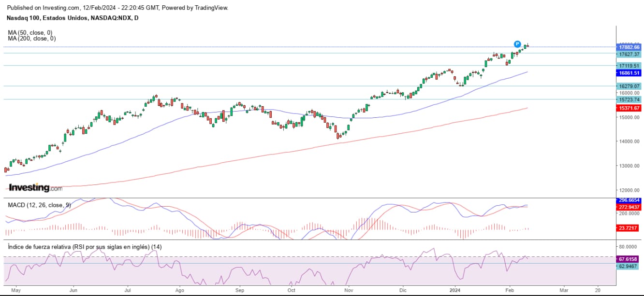The height and width of the screenshot is (296, 644).
Task: Click the Sep label on time axis
Action: tap(240, 291)
